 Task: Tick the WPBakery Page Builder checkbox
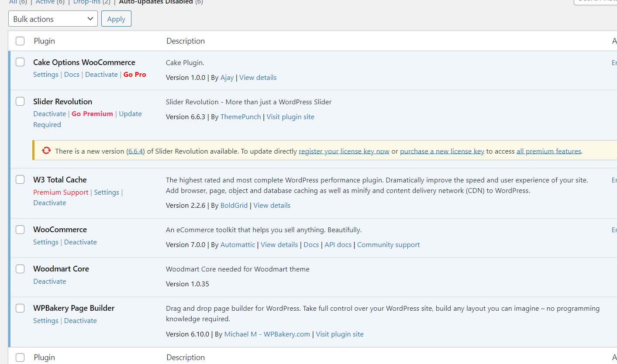(x=20, y=308)
